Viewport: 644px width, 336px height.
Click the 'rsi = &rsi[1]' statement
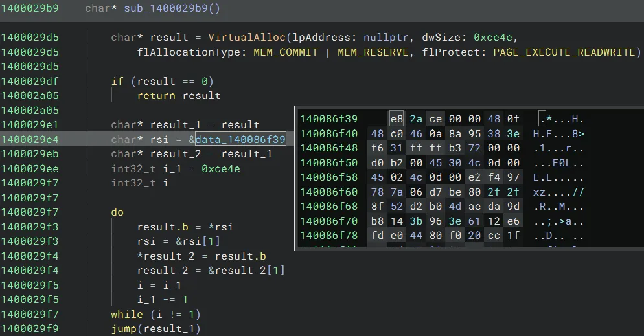coord(179,241)
